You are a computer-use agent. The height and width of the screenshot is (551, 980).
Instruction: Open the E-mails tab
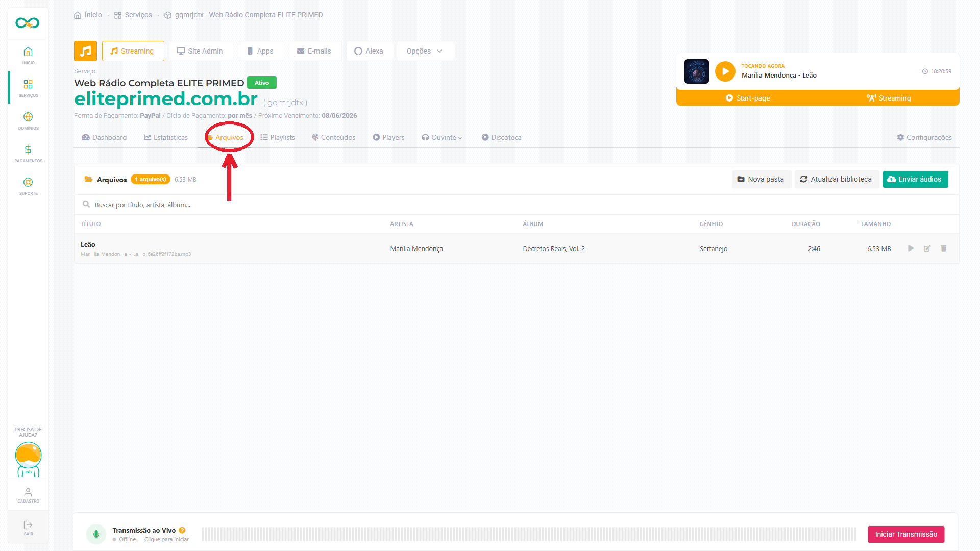[x=315, y=51]
